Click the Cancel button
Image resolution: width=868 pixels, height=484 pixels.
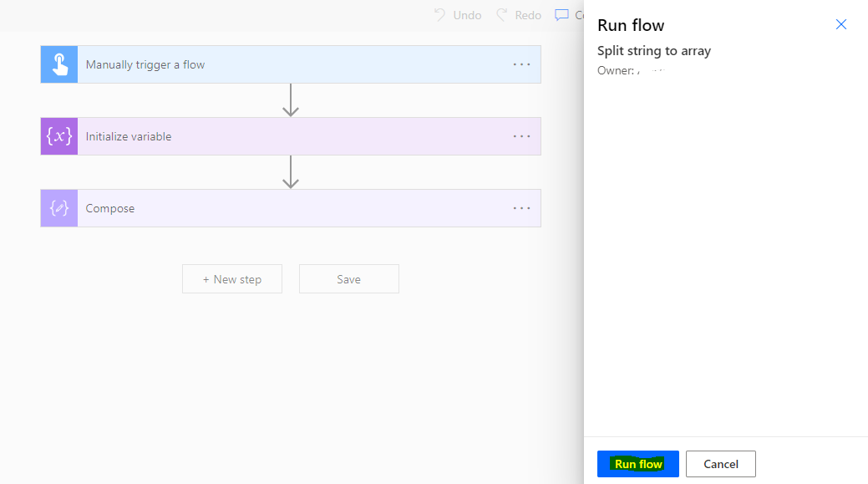tap(721, 464)
